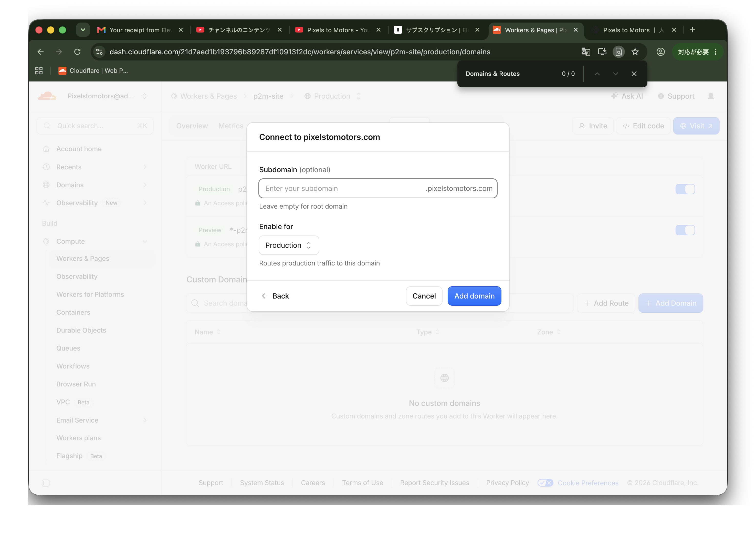Switch to チャンネルのコンテンツ tab
Viewport: 756px width, 533px height.
tap(239, 30)
